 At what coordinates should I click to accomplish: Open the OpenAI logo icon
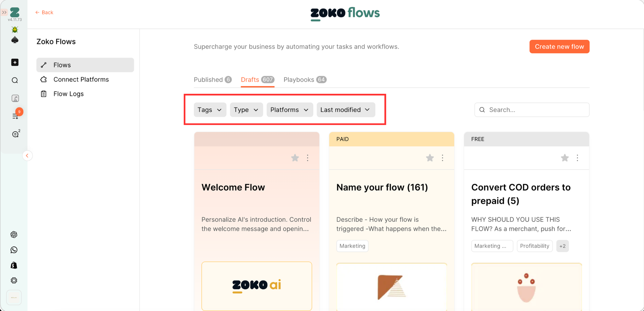(x=14, y=234)
